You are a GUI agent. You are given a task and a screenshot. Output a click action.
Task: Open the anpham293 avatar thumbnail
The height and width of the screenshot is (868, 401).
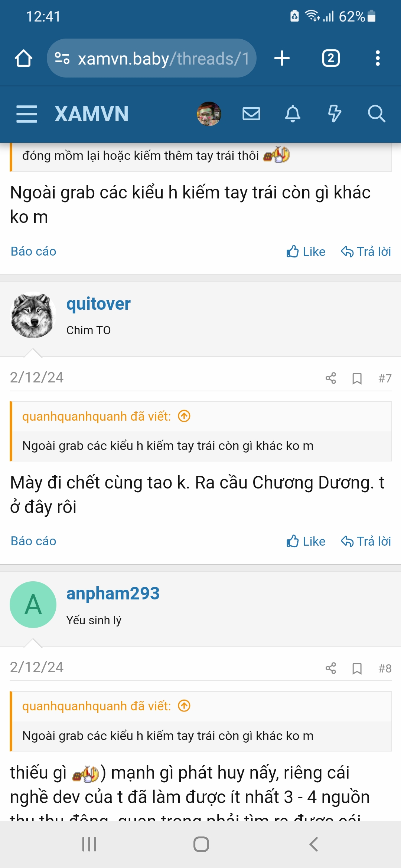click(33, 605)
